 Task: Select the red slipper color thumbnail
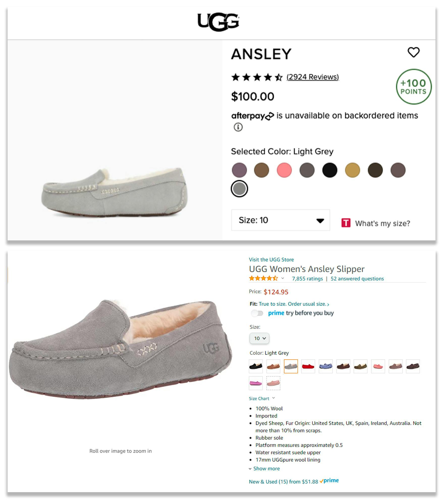coord(308,366)
